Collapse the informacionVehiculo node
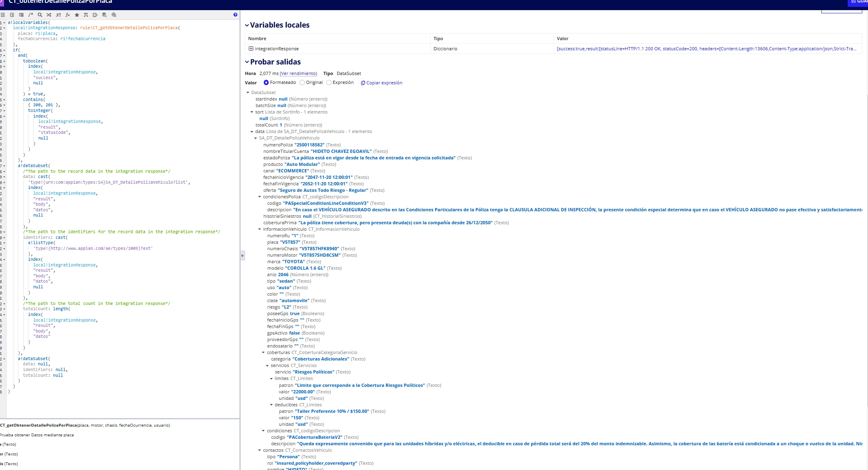Image resolution: width=868 pixels, height=470 pixels. 260,229
